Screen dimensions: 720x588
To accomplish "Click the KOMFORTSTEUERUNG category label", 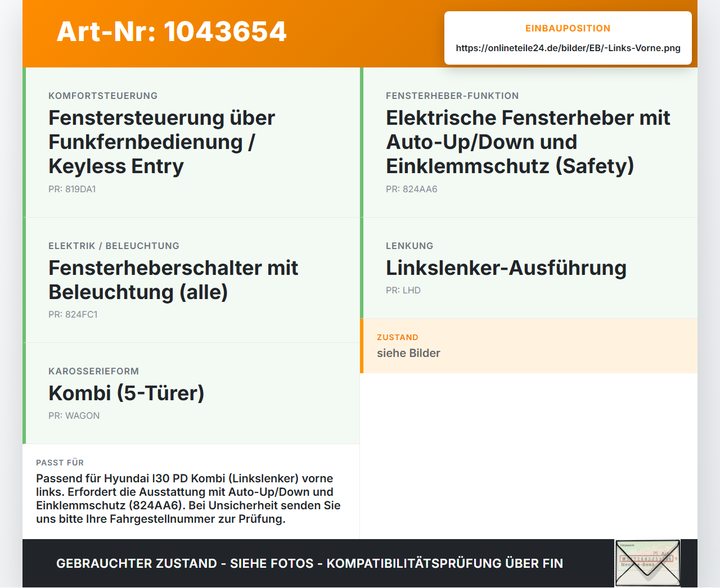I will 103,96.
